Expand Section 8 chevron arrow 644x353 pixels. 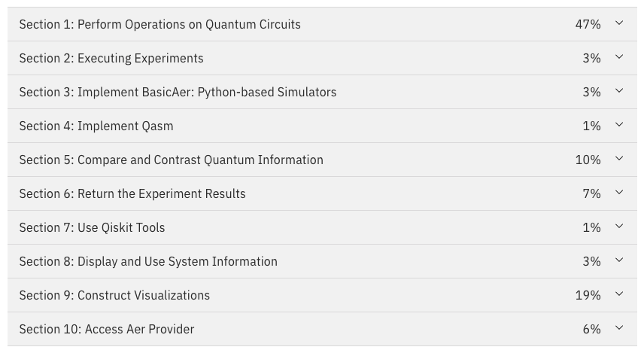(619, 260)
